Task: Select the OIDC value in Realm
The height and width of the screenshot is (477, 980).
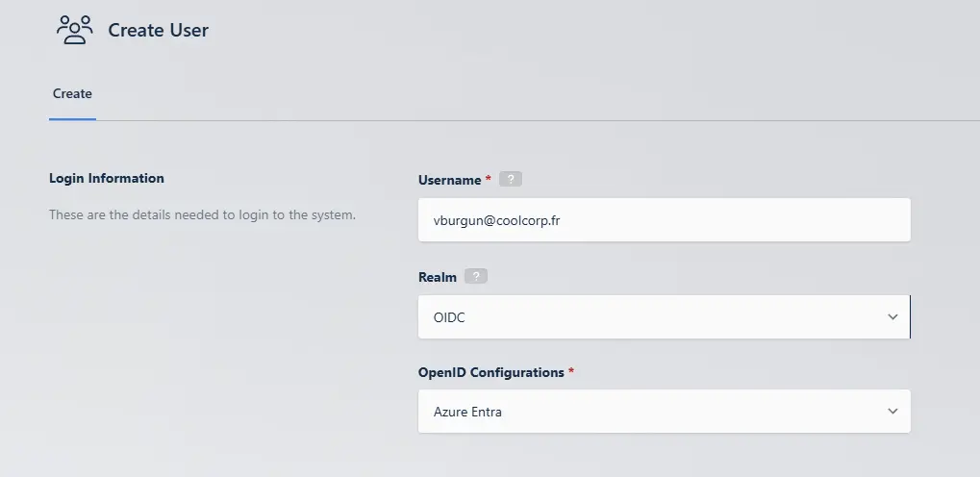Action: coord(450,317)
